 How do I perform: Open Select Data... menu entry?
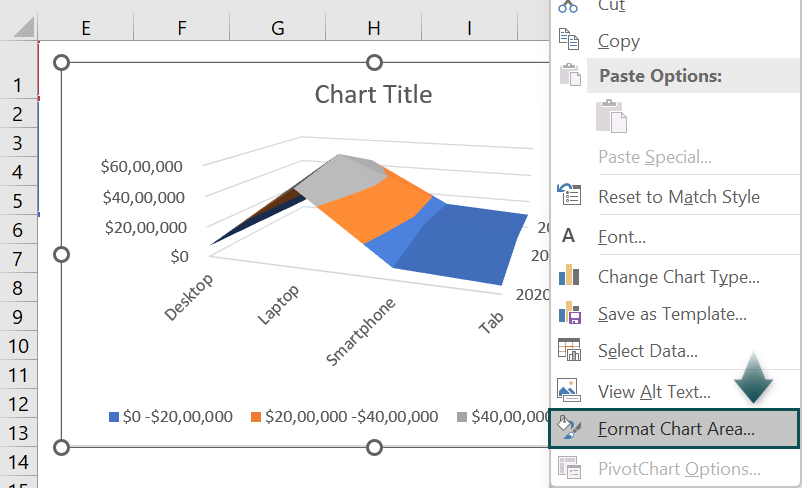pos(648,351)
